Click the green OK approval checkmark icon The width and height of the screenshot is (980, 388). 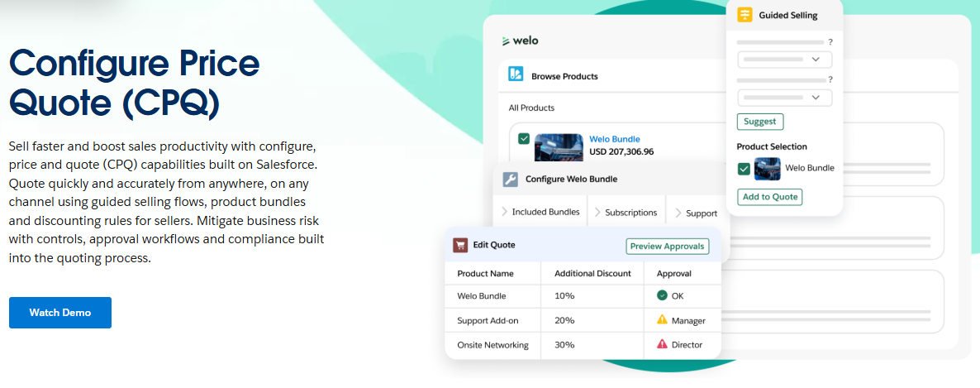[x=662, y=295]
